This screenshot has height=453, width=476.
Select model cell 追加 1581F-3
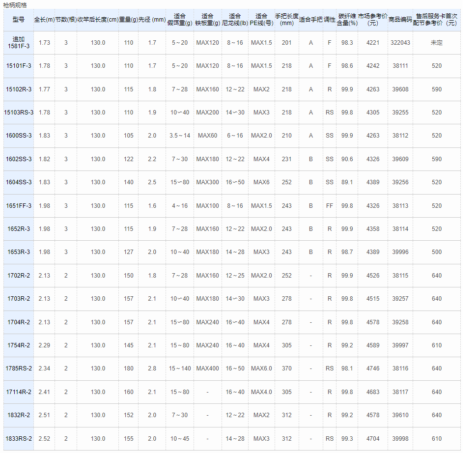coord(19,43)
